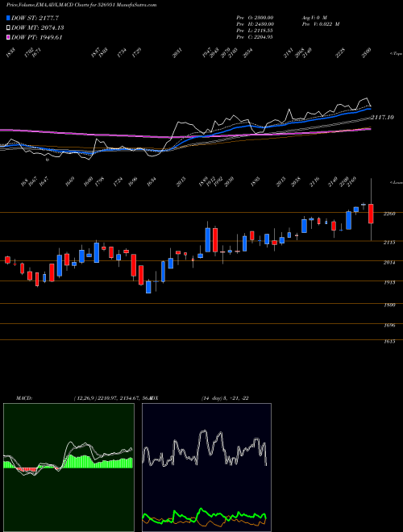Click the 2014 price axis label
The width and height of the screenshot is (403, 532).
tap(389, 262)
